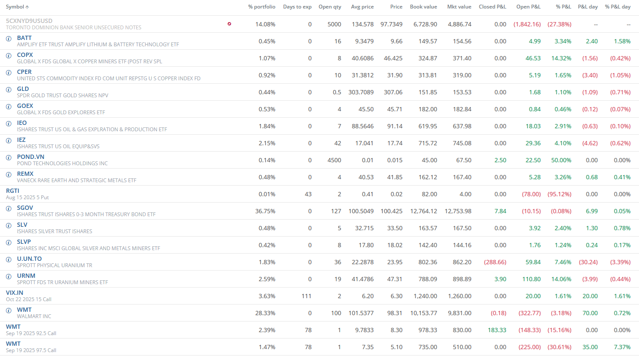Sort by Symbol column header
This screenshot has height=364, width=639.
pos(17,7)
